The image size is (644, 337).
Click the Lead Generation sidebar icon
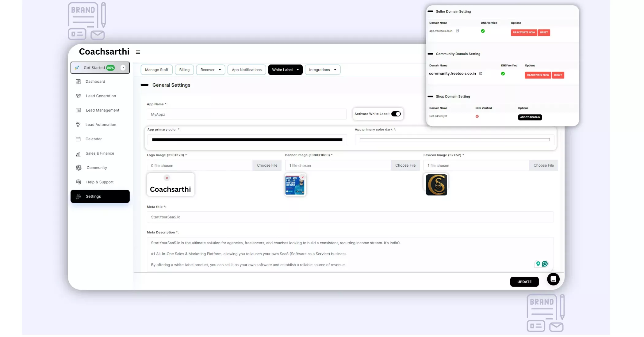(78, 96)
